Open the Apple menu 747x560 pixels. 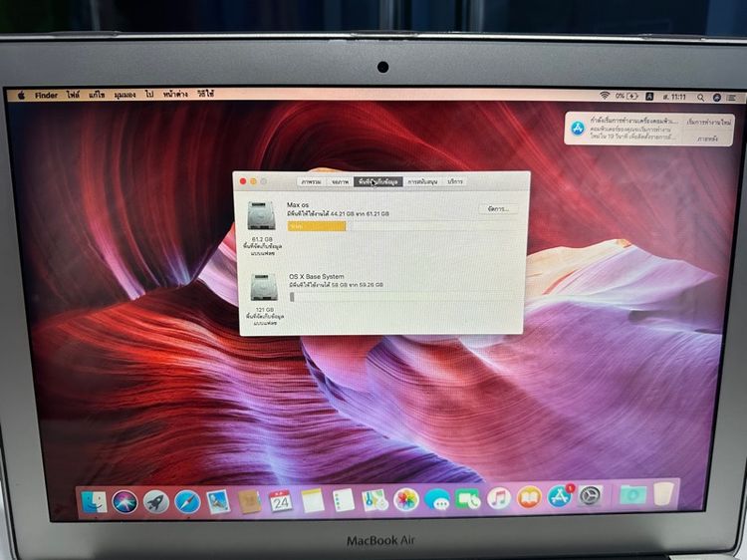[x=21, y=96]
